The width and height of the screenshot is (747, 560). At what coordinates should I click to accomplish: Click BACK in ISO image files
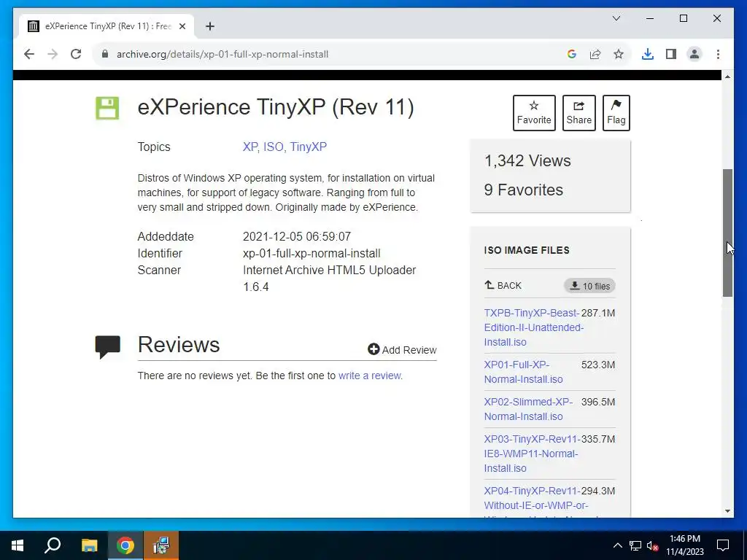pyautogui.click(x=503, y=285)
